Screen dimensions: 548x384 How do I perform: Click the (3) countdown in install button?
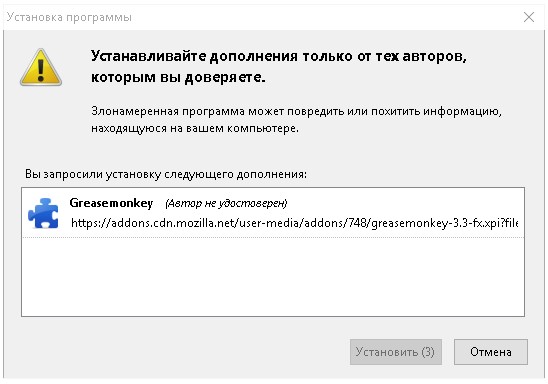[x=428, y=352]
